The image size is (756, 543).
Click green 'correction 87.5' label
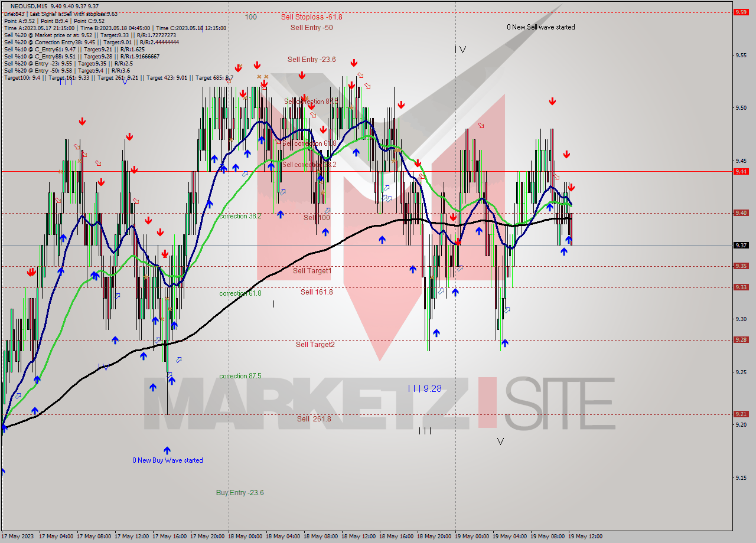[x=240, y=376]
